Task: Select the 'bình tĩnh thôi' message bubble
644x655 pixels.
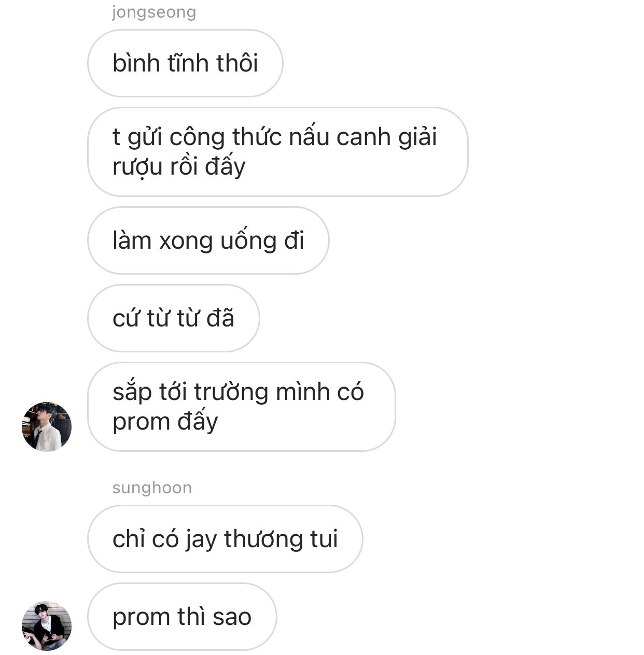Action: pos(185,63)
